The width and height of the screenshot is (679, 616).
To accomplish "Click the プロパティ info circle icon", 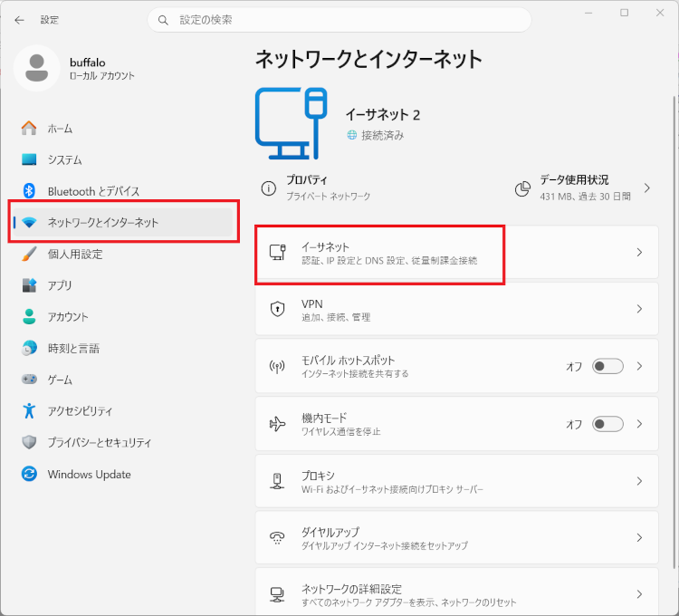I will pyautogui.click(x=269, y=188).
